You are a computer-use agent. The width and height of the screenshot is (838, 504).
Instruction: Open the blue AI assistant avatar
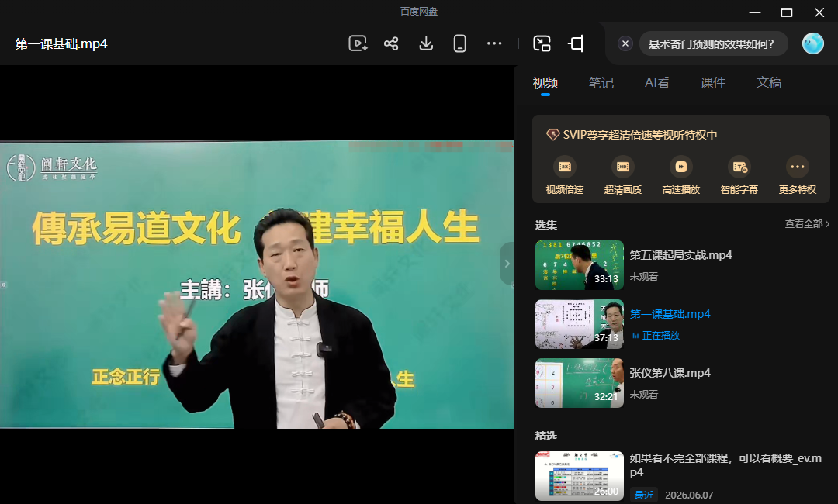(x=813, y=43)
